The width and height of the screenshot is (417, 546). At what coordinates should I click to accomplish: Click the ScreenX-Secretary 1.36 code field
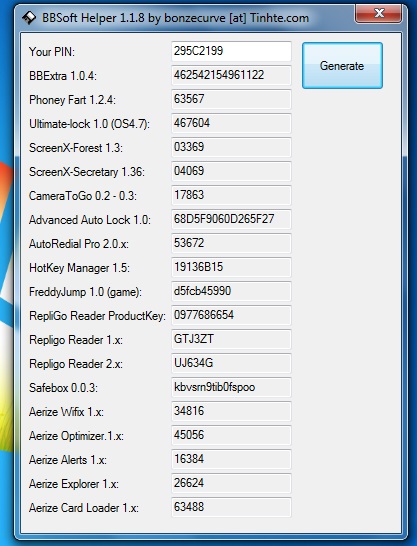tap(231, 171)
